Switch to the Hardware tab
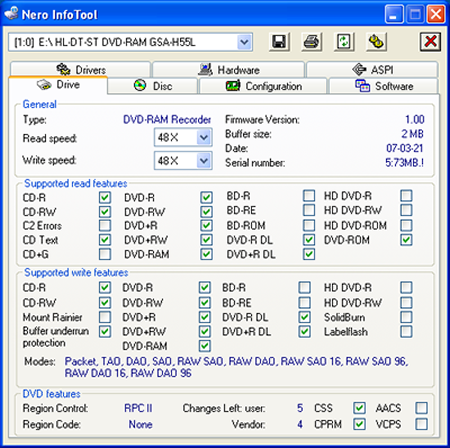The image size is (450, 448). pos(228,69)
